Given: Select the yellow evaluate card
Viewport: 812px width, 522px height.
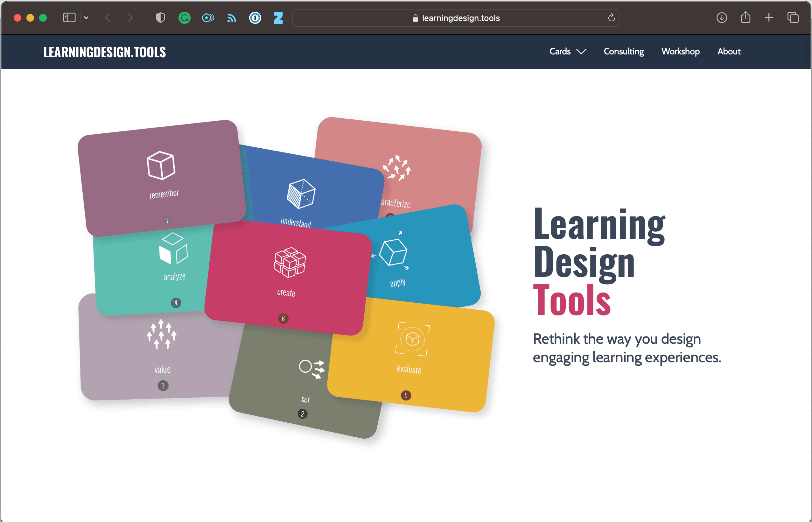Looking at the screenshot, I should click(410, 355).
